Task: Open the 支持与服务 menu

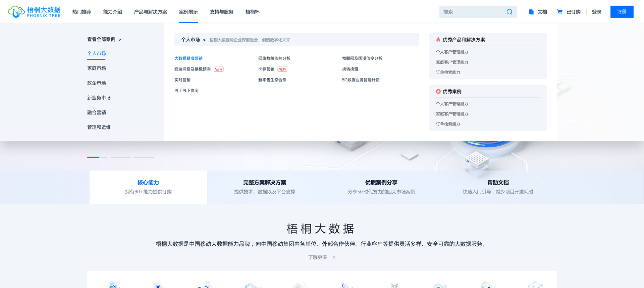Action: point(222,12)
